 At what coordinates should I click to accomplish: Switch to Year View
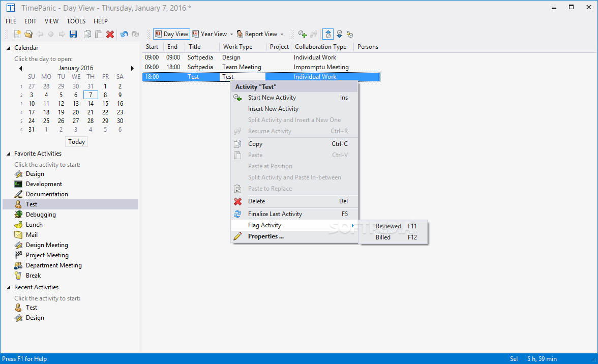coord(210,34)
